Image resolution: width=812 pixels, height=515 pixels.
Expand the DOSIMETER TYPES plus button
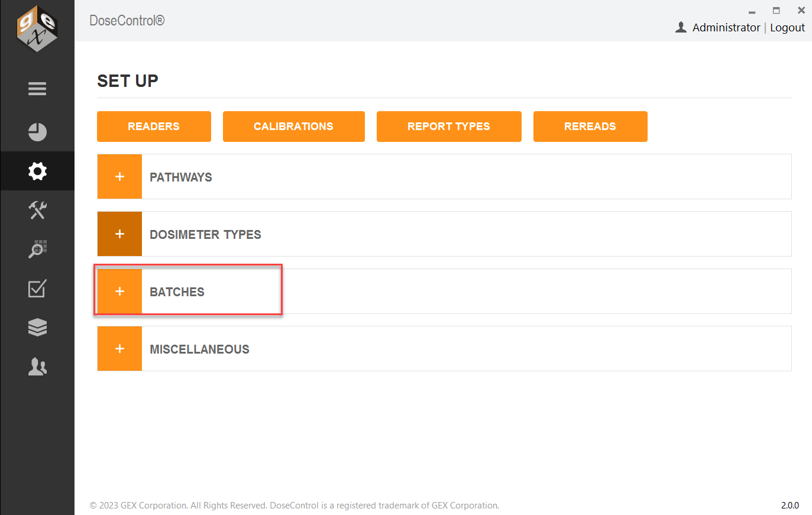click(x=119, y=234)
